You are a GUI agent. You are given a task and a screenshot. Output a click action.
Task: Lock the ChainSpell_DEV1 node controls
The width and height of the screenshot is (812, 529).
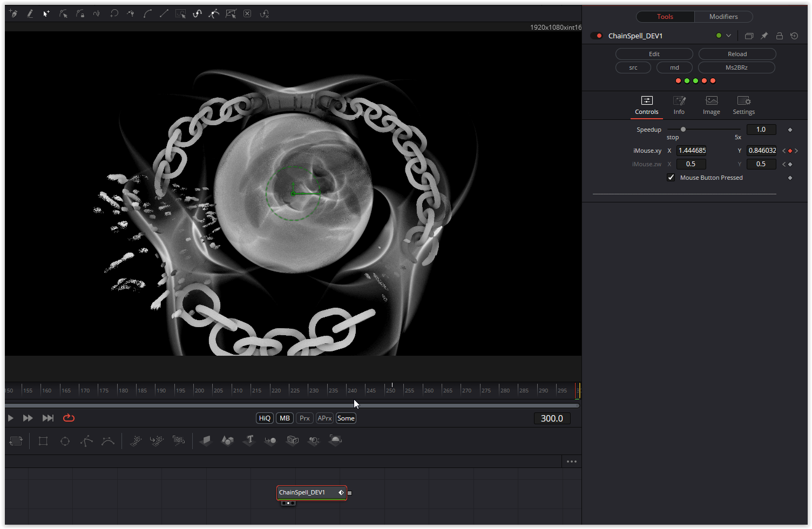tap(779, 36)
